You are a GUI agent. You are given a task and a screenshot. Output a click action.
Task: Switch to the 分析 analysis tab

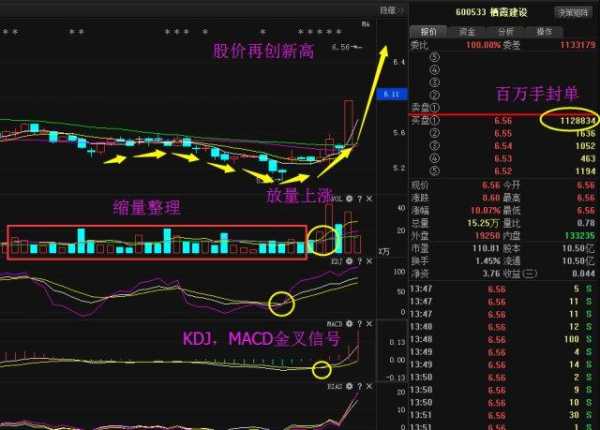(x=505, y=32)
